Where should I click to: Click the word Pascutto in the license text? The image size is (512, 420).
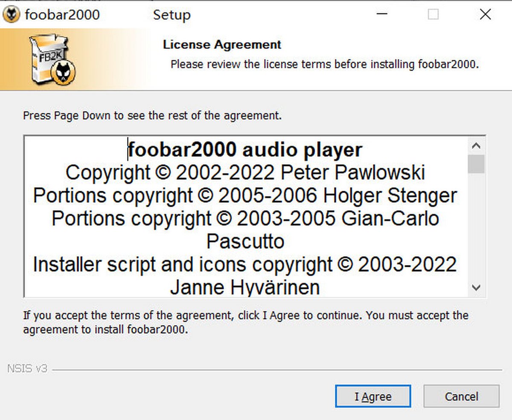pos(245,242)
